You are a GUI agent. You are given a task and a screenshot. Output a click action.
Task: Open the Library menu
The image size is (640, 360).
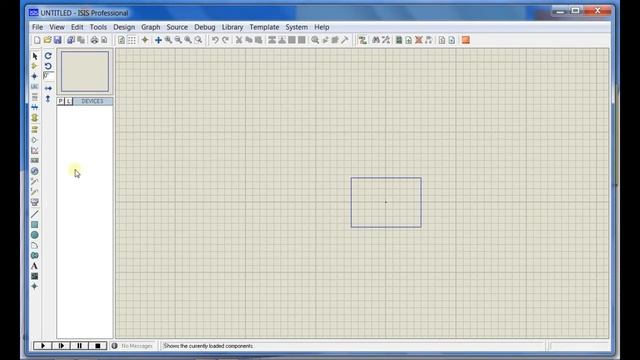pos(232,27)
